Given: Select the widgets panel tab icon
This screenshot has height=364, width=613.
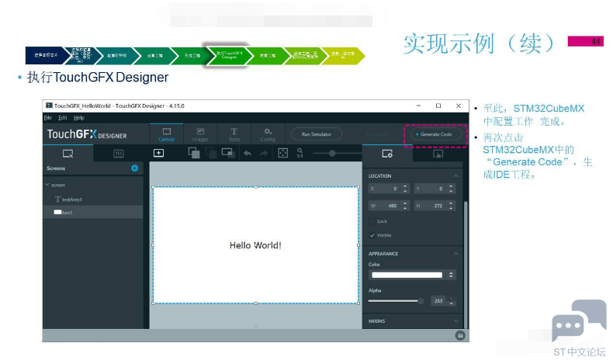Looking at the screenshot, I should [x=119, y=154].
